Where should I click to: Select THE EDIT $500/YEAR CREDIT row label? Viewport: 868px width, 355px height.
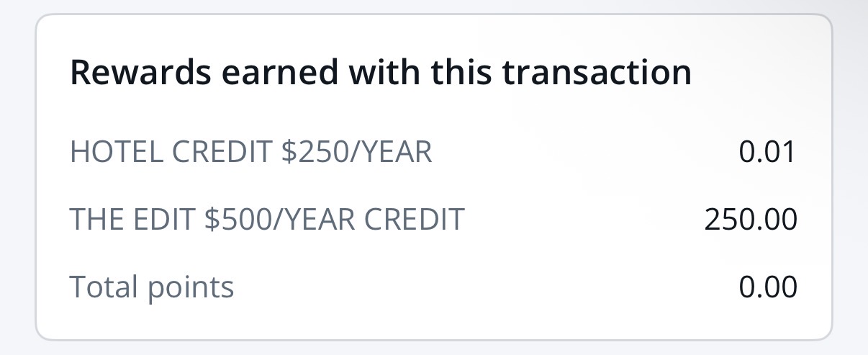(266, 220)
